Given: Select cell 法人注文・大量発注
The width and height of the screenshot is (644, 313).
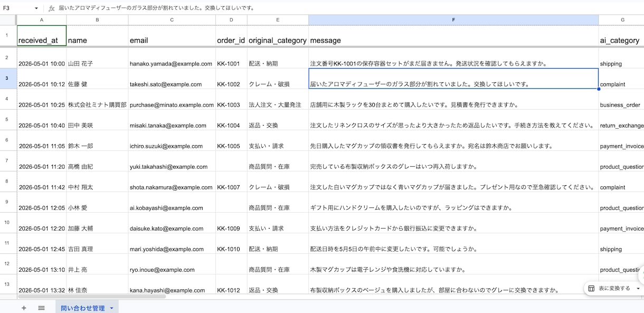Looking at the screenshot, I should point(278,99).
